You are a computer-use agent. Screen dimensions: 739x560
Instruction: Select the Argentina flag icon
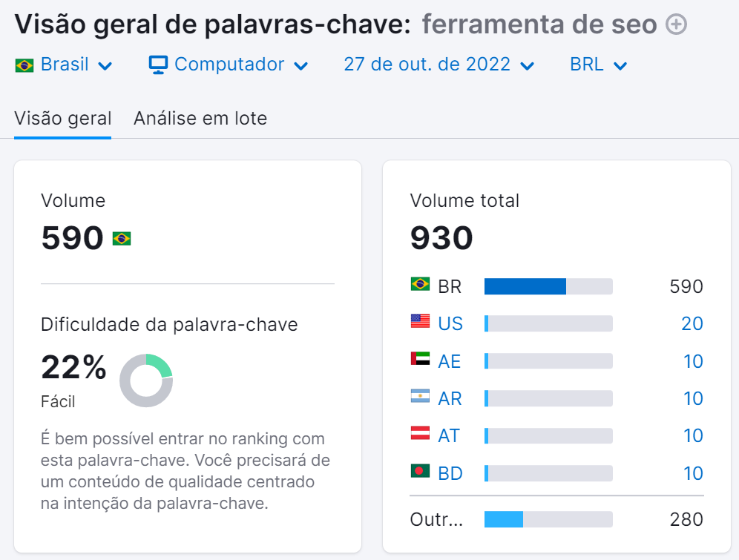[419, 398]
